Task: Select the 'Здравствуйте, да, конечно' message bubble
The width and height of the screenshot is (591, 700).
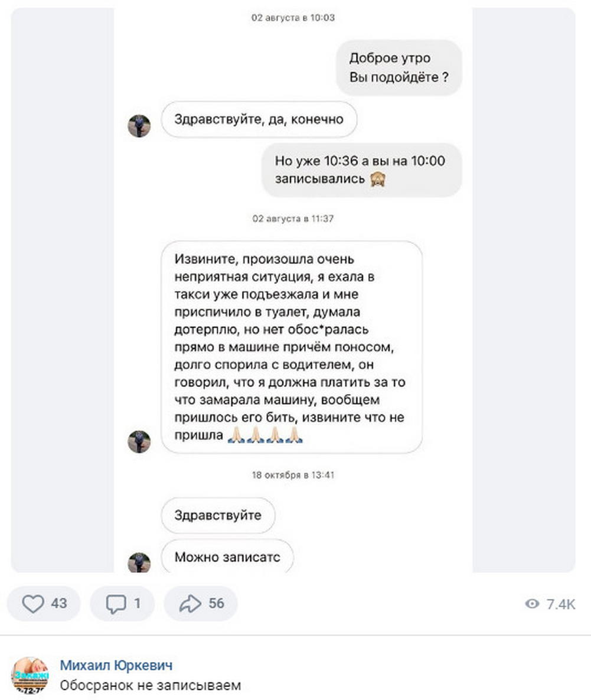Action: [259, 119]
